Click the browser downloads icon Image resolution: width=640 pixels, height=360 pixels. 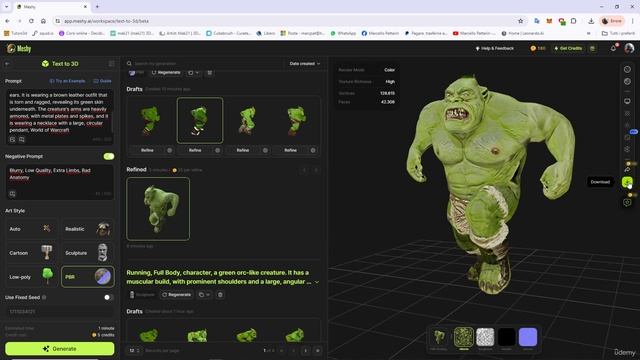point(591,21)
